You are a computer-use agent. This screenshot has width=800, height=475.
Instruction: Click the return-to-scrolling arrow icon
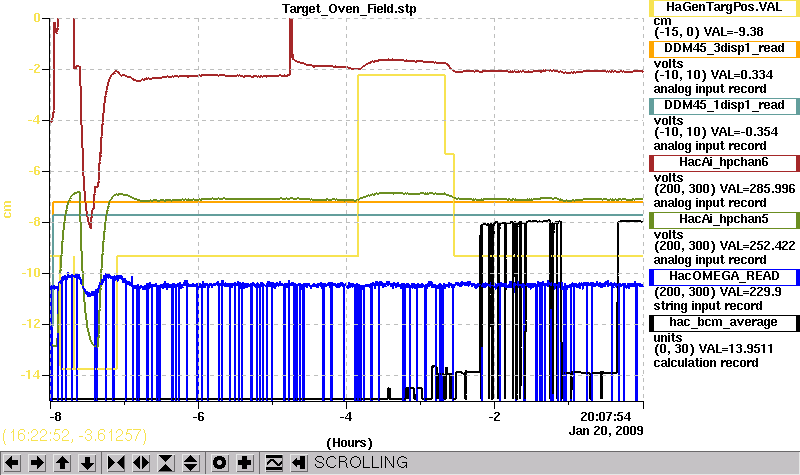(x=298, y=463)
